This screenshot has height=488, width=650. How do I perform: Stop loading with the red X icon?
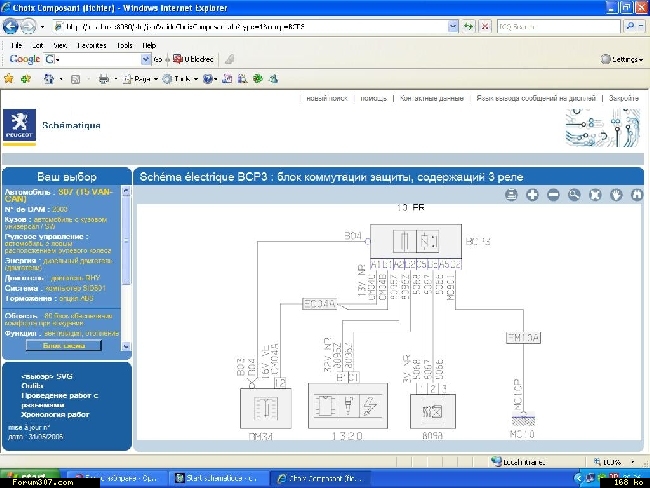[x=485, y=27]
